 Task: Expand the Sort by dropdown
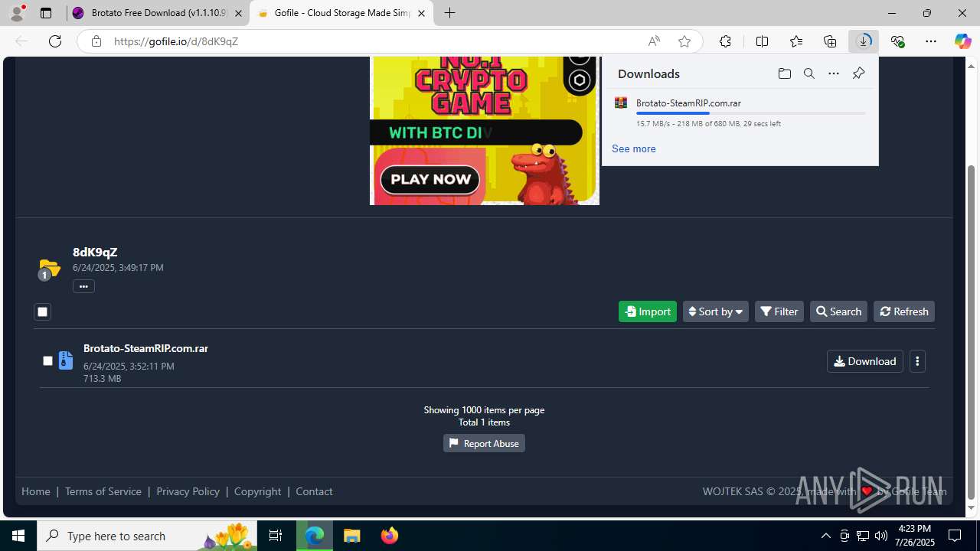pos(715,311)
